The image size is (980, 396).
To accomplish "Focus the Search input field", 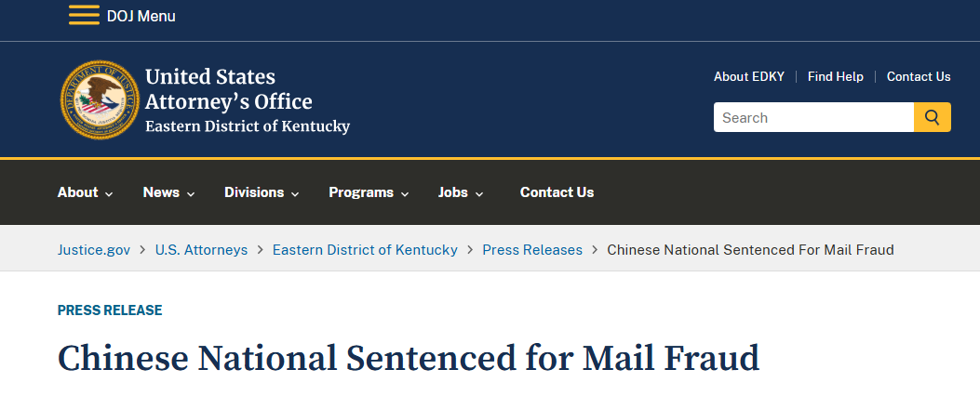I will click(813, 117).
